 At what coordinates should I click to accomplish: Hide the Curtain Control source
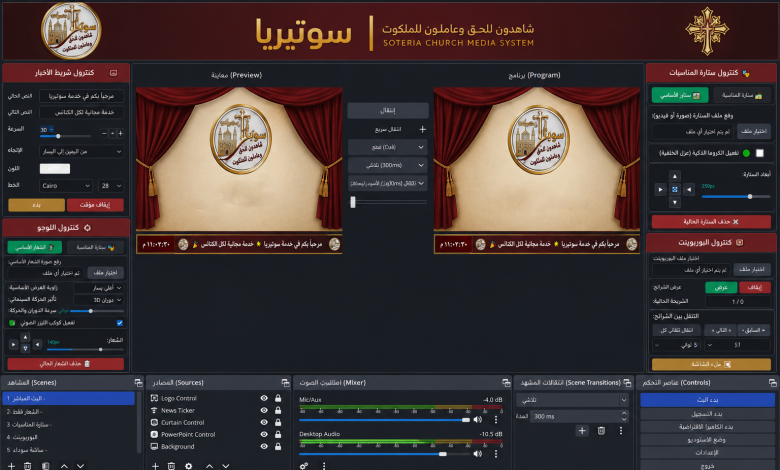click(264, 422)
